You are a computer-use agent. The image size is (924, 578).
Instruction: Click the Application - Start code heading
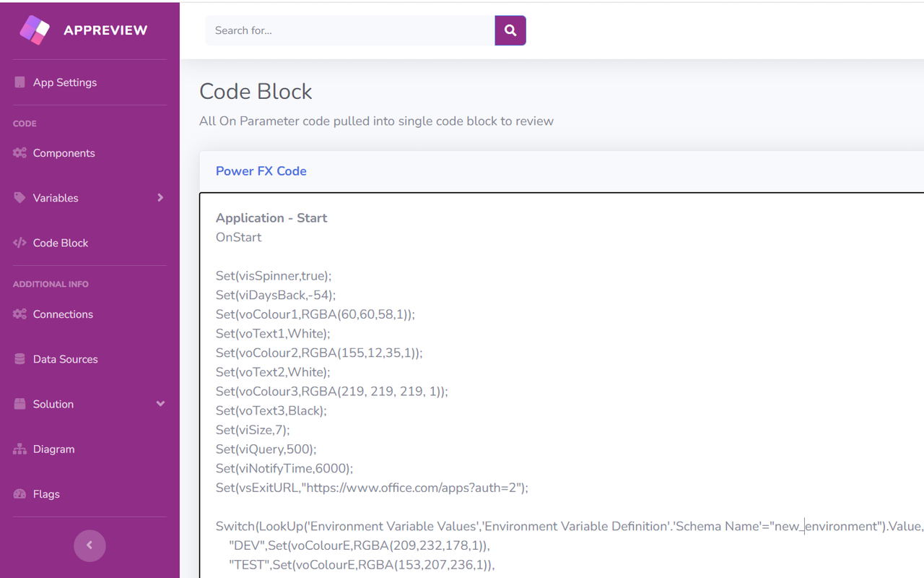tap(271, 218)
